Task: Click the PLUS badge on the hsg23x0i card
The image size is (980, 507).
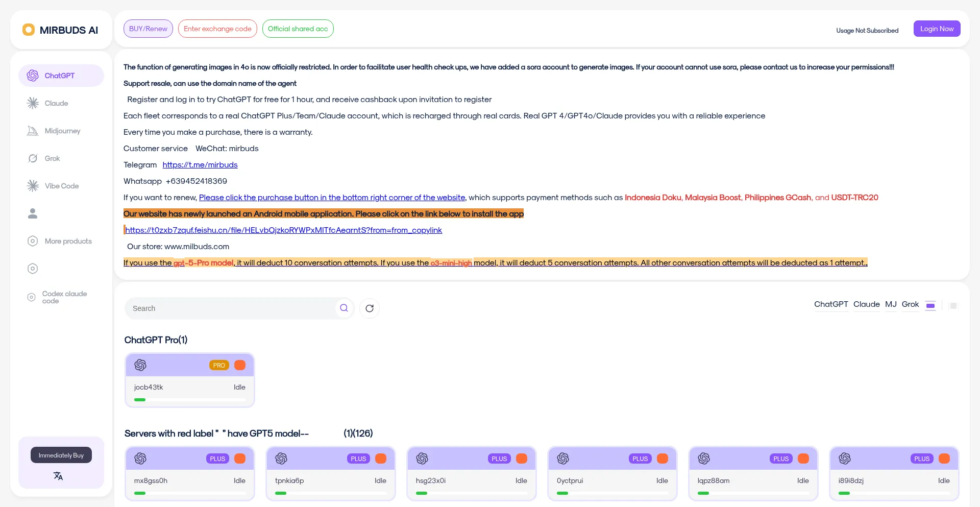Action: click(x=499, y=459)
